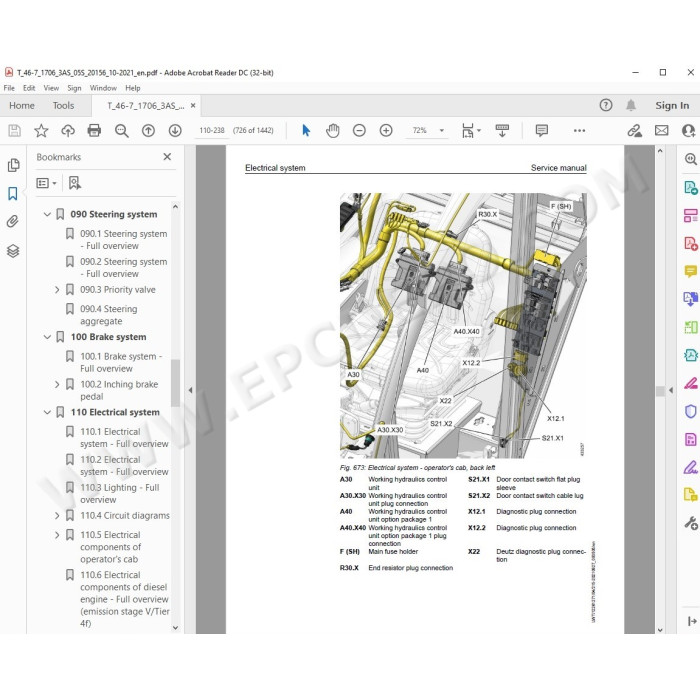
Task: Open 100.1 Brake system - Full overview
Action: click(x=121, y=362)
